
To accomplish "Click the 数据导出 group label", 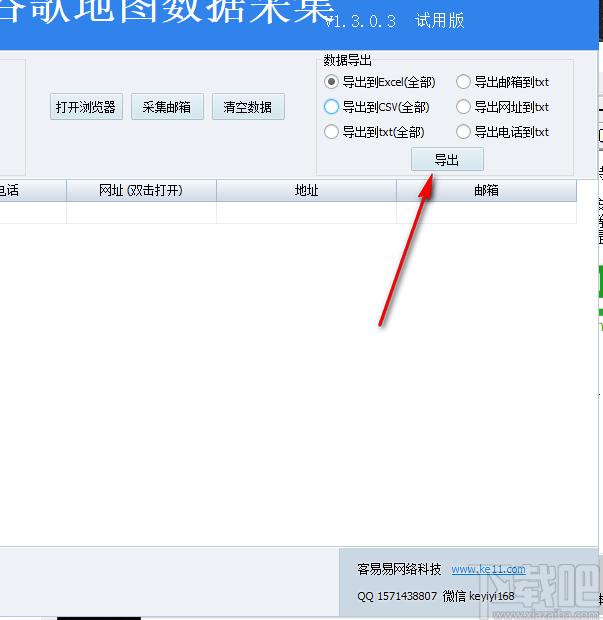I will point(348,60).
